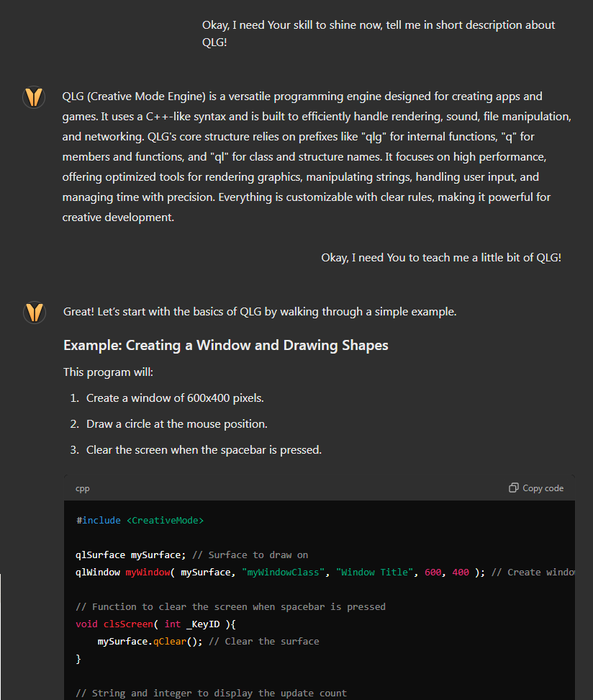Click the assistant avatar beside "Great! Let's start"
Viewport: 593px width, 700px height.
pyautogui.click(x=35, y=312)
